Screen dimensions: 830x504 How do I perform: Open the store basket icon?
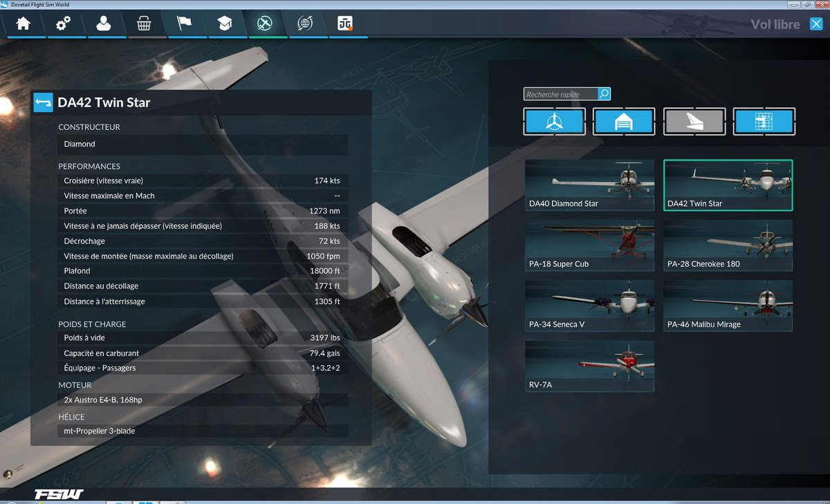pyautogui.click(x=143, y=24)
